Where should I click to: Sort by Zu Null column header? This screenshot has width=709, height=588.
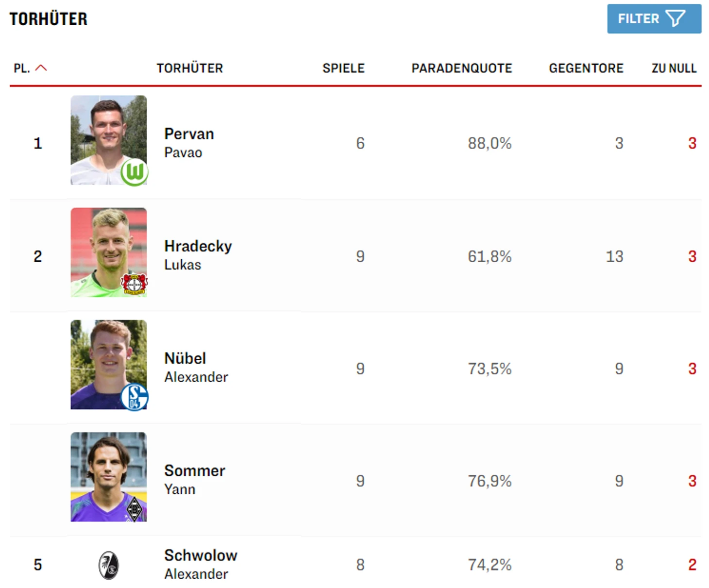[674, 68]
